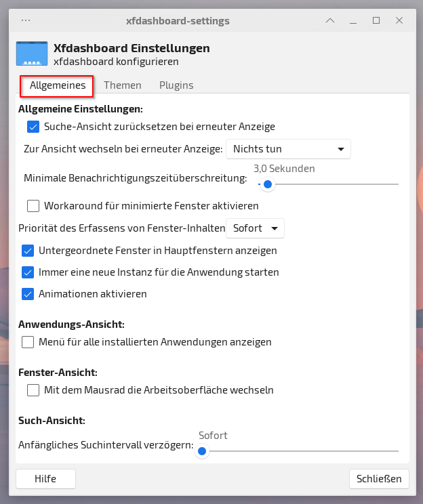Uncheck Suche-Ansicht zurücksetzen bei erneuter Anzeige
The width and height of the screenshot is (423, 504).
pos(33,127)
